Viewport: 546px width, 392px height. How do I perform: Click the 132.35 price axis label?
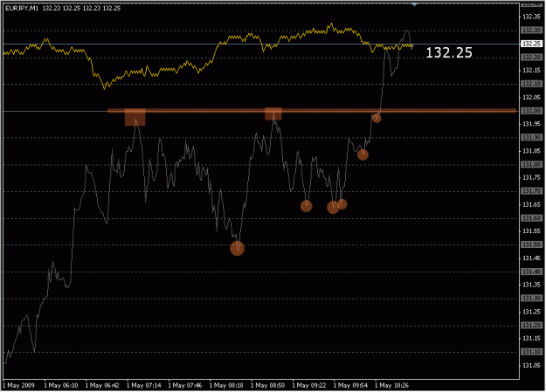[x=532, y=17]
